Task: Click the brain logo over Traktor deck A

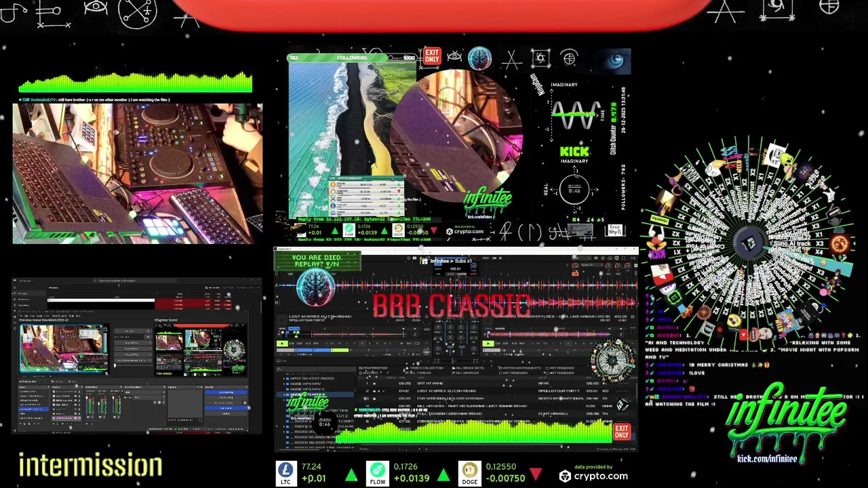Action: tap(315, 287)
